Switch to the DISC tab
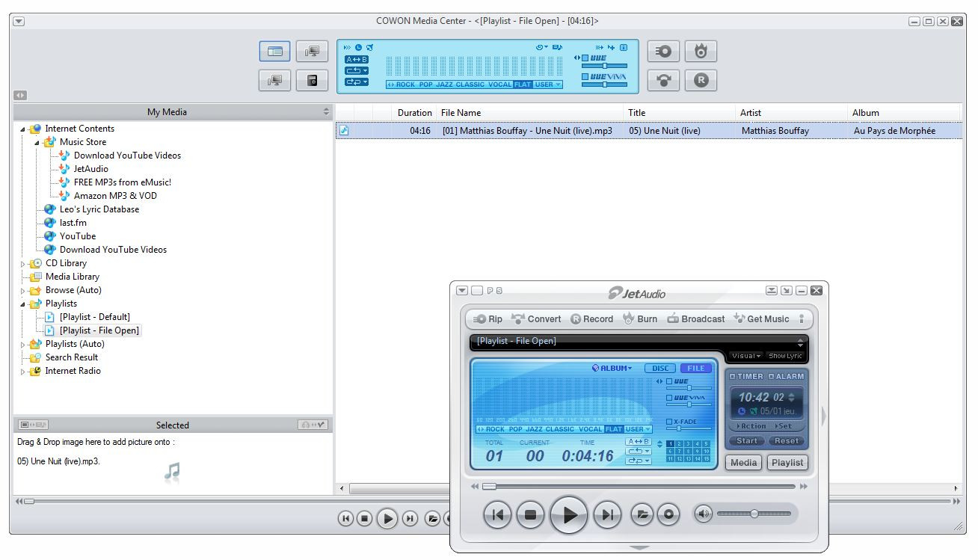This screenshot has height=560, width=978. coord(660,368)
